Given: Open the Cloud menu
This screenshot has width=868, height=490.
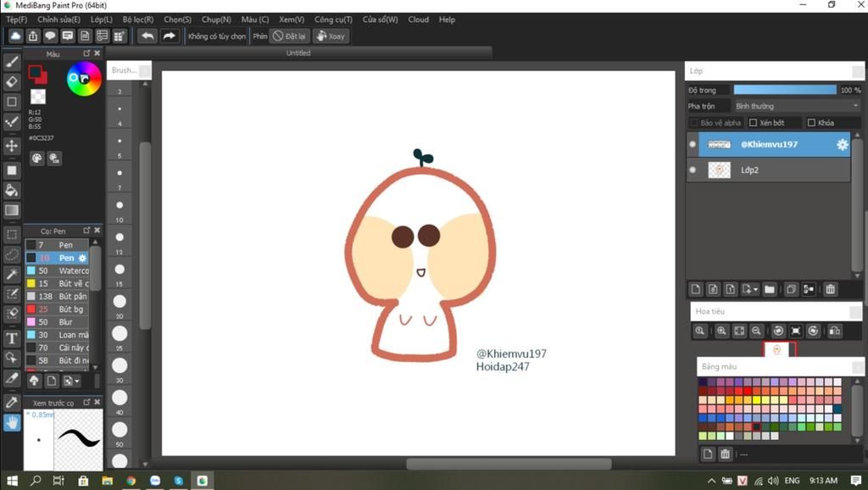Looking at the screenshot, I should point(419,19).
